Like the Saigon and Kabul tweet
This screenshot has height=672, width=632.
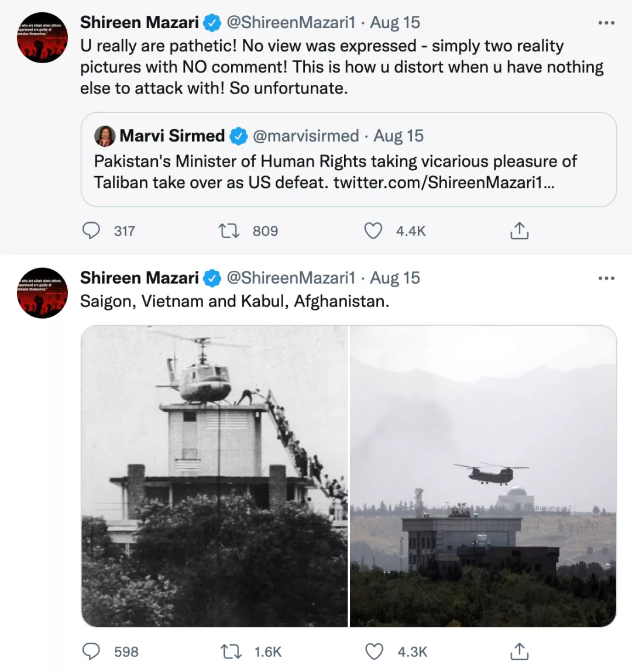pos(374,652)
